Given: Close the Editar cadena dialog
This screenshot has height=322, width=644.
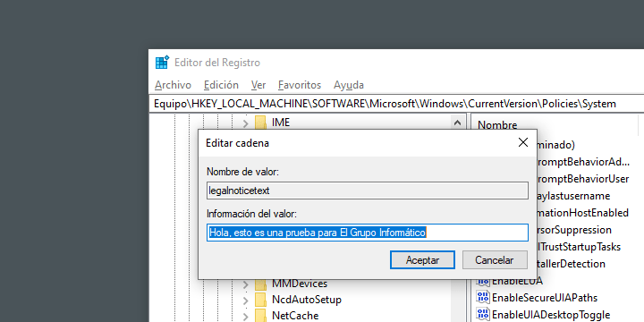Looking at the screenshot, I should [523, 142].
